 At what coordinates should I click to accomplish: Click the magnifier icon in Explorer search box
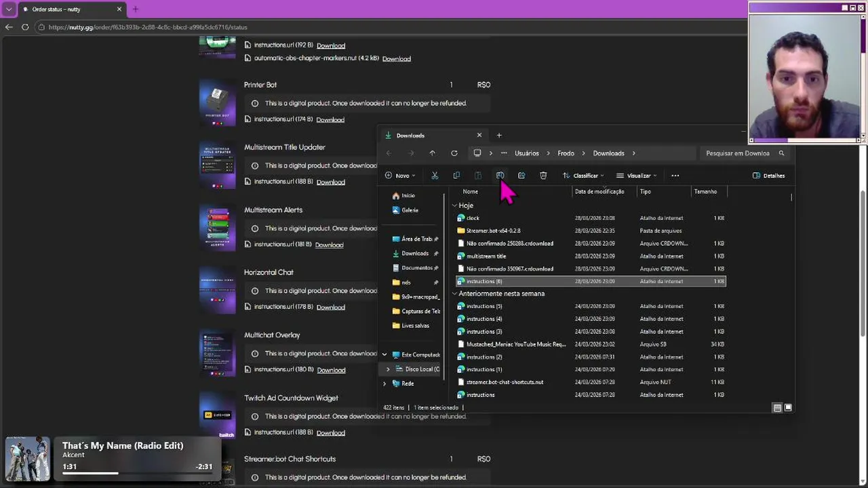(781, 153)
